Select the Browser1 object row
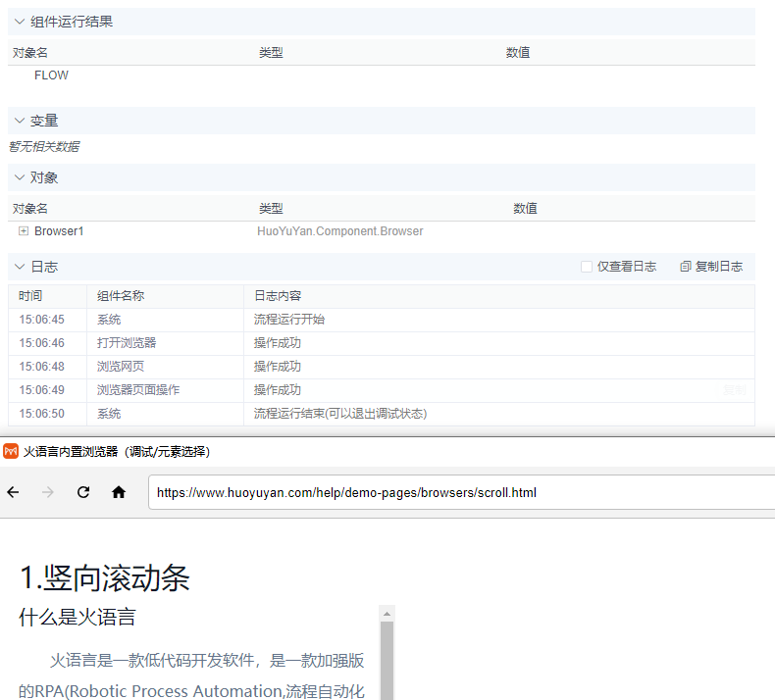 381,231
